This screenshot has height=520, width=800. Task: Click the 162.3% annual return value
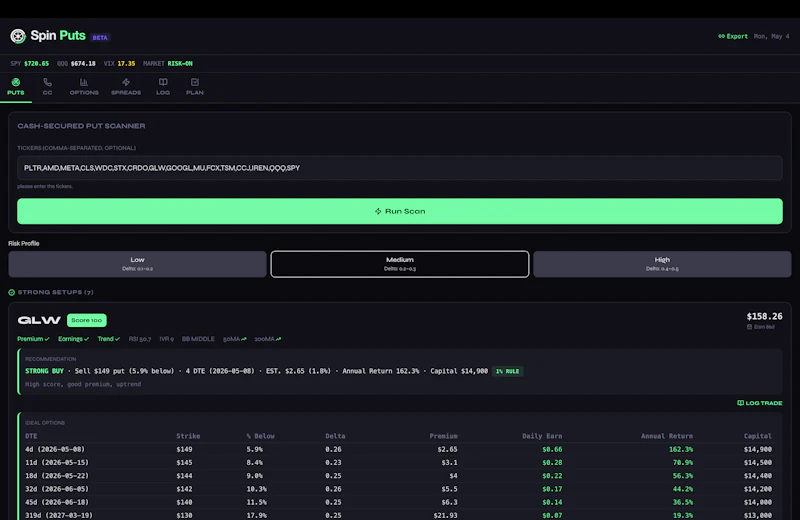681,449
